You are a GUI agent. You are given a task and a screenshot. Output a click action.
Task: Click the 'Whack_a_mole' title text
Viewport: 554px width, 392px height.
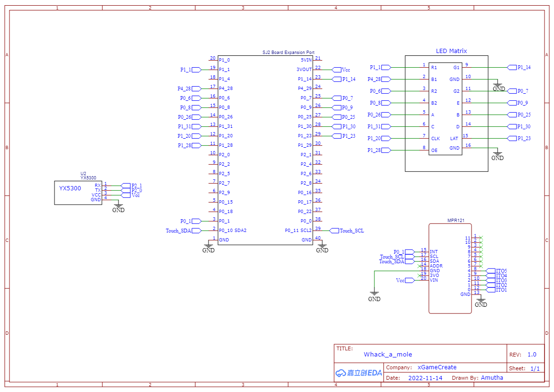[388, 355]
